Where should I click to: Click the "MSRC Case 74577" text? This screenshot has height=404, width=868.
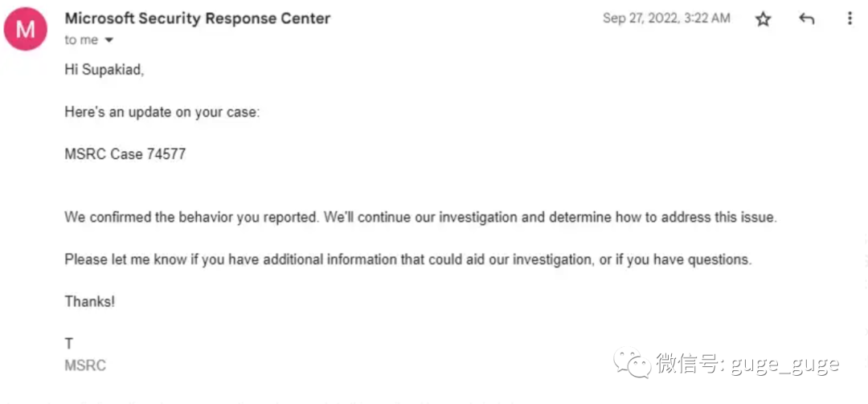[125, 154]
